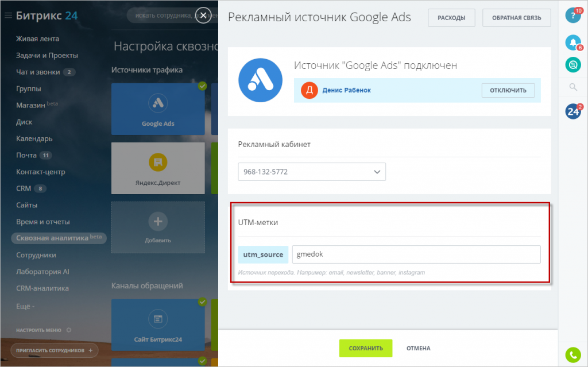Open the Bitrix24 '24' round icon

[572, 111]
